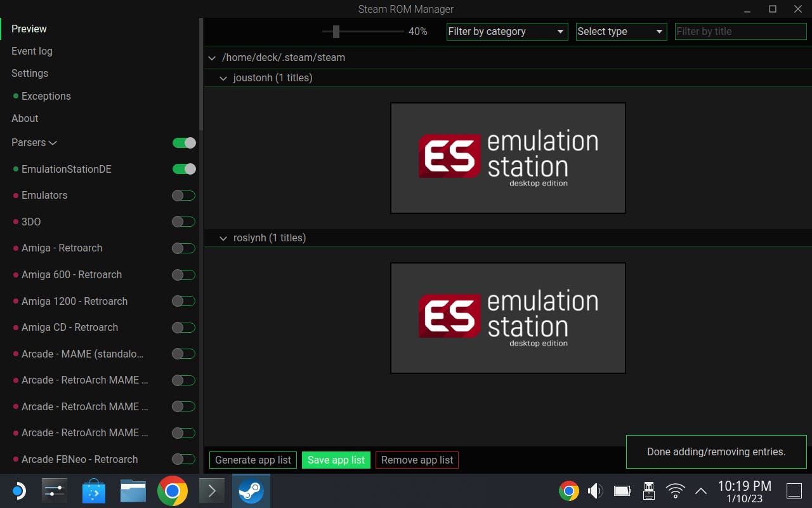Screen dimensions: 812x508
Task: Collapse the joustonh titles group
Action: [x=223, y=78]
